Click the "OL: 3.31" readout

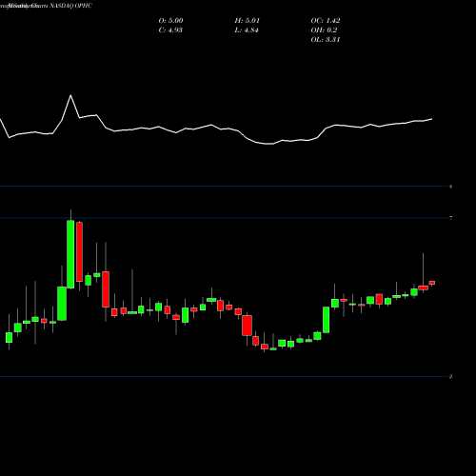[326, 40]
